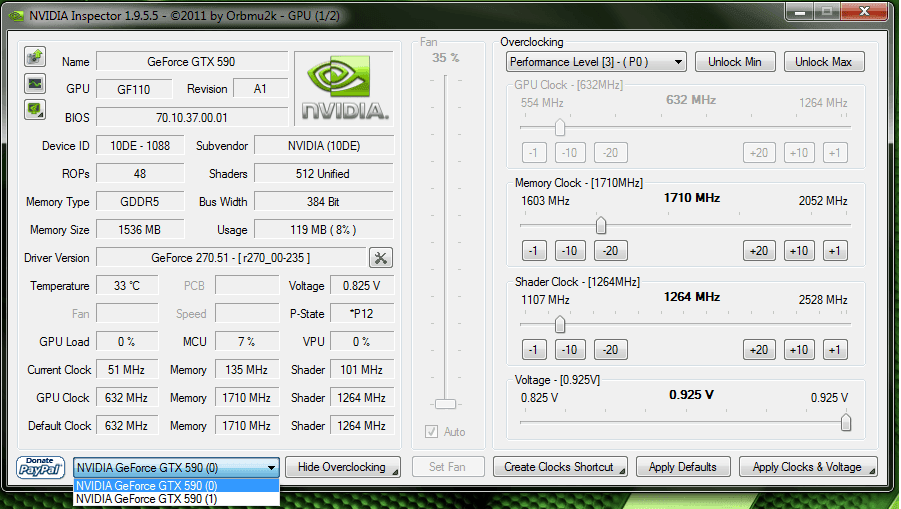Click the P-State value *P12
901x509 pixels.
(362, 314)
